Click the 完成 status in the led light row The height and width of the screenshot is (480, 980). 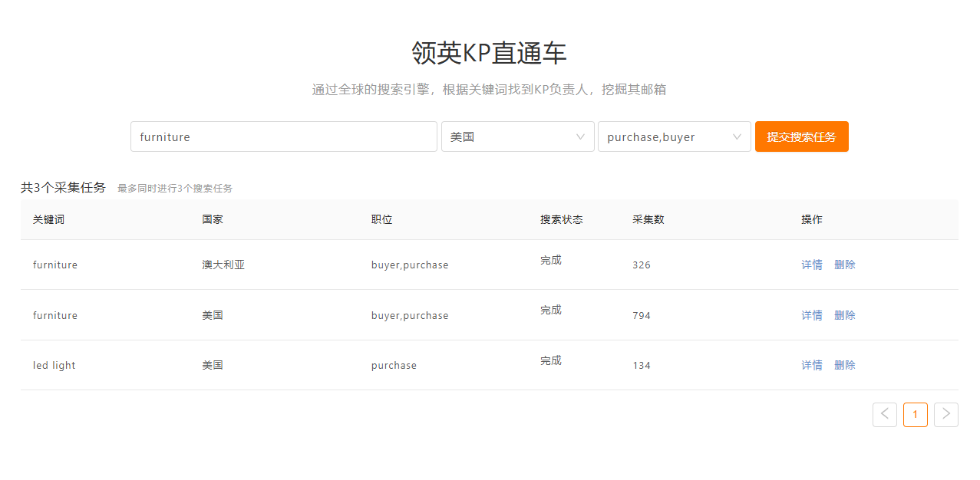551,360
